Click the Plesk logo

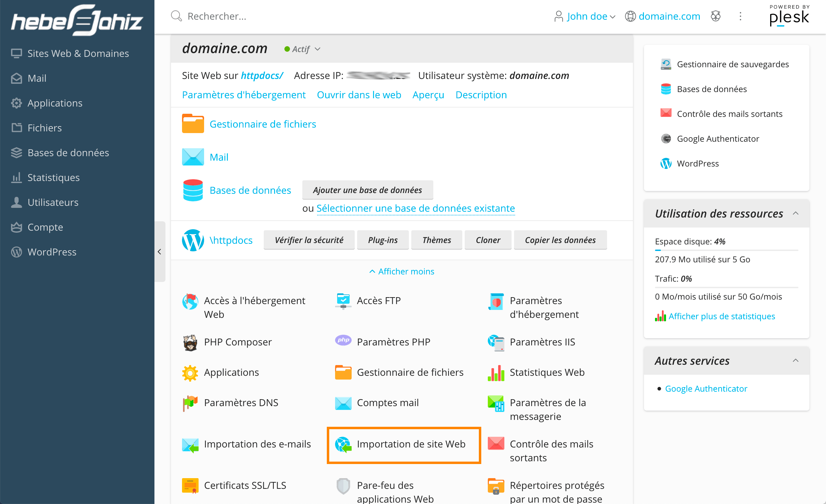[789, 16]
